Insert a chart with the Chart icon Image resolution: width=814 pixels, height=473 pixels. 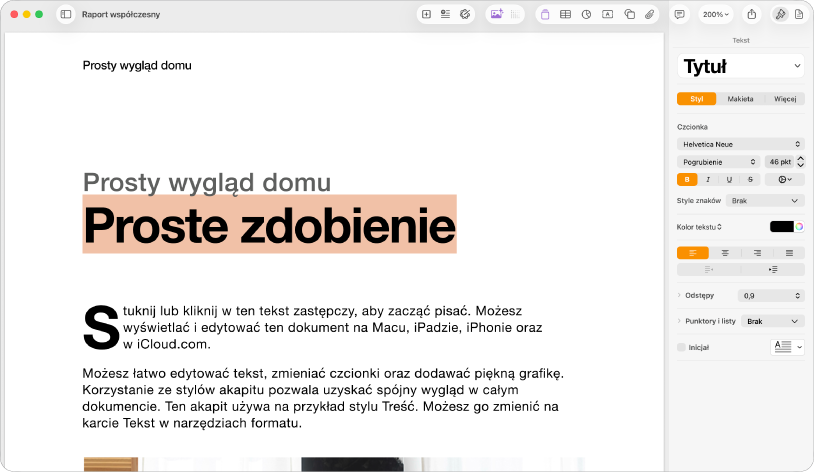point(587,15)
